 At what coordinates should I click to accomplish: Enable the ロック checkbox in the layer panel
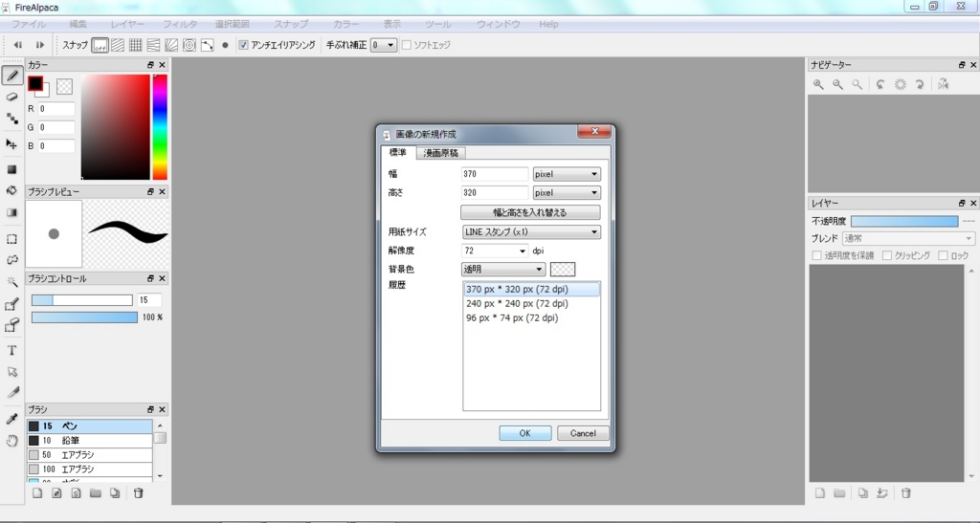(943, 255)
